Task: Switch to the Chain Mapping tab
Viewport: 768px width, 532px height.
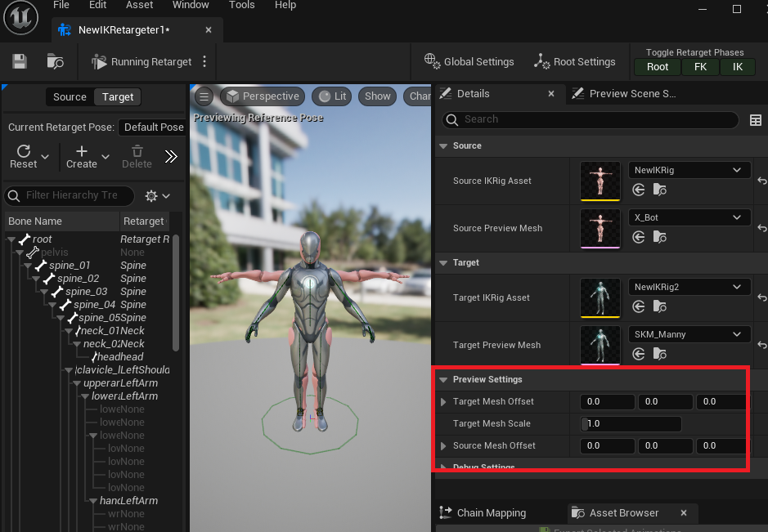Action: pyautogui.click(x=483, y=513)
